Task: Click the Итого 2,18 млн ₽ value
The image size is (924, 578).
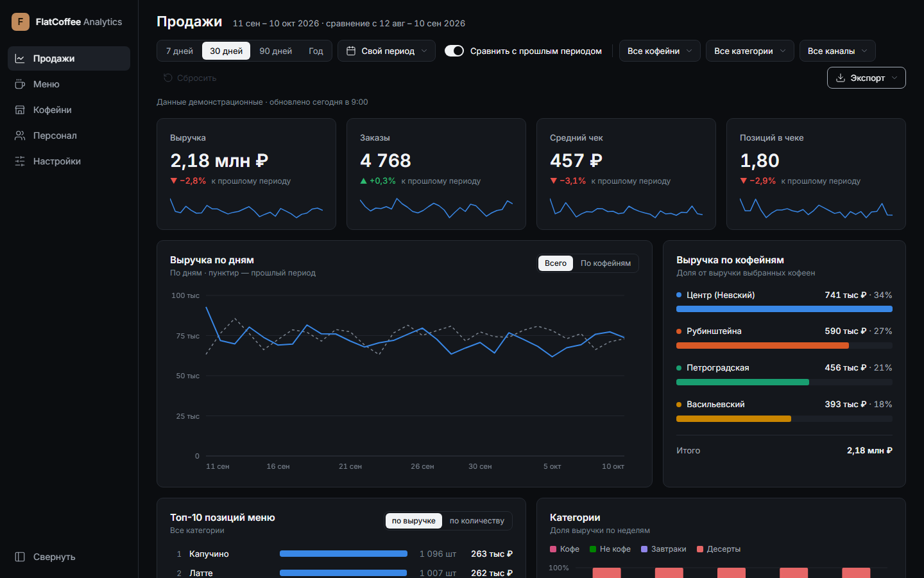Action: [869, 451]
